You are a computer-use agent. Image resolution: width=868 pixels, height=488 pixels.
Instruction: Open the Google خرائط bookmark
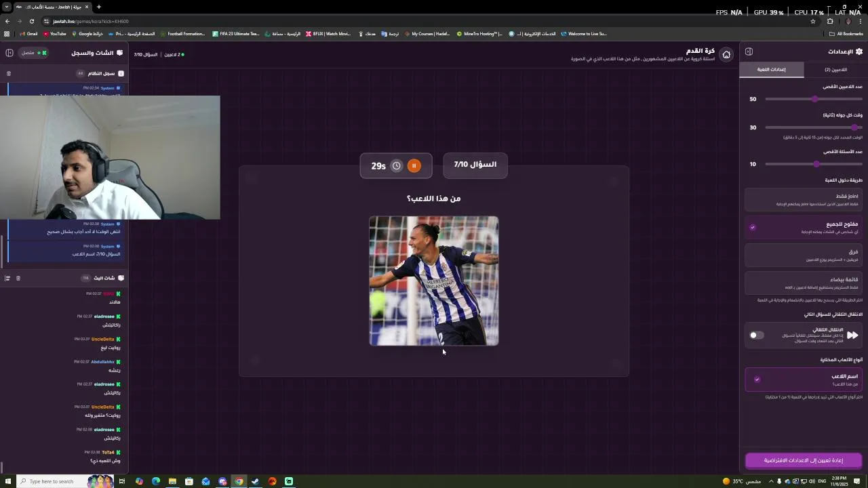tap(87, 33)
